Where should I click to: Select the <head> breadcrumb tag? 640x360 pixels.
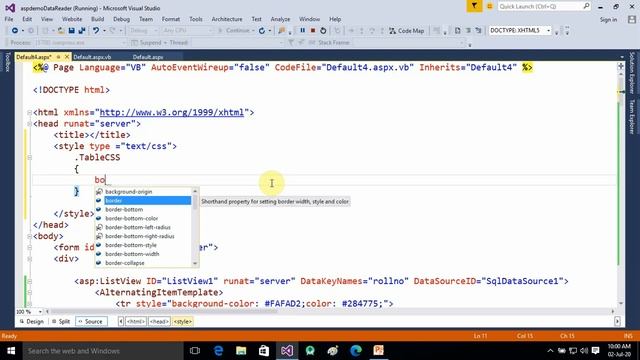coord(159,322)
